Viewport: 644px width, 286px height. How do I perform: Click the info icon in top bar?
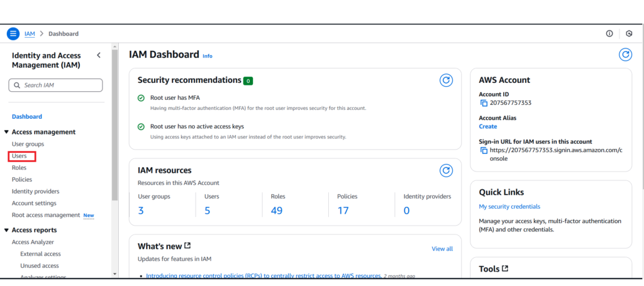coord(609,33)
